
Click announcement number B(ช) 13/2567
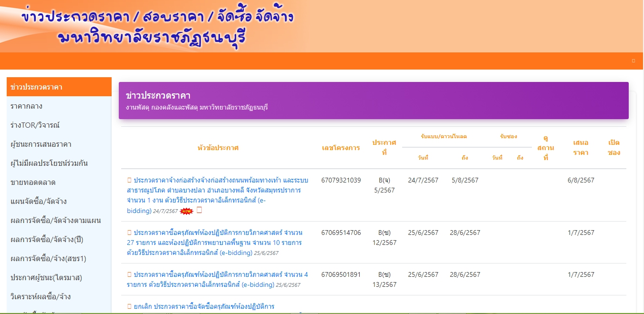click(x=384, y=279)
